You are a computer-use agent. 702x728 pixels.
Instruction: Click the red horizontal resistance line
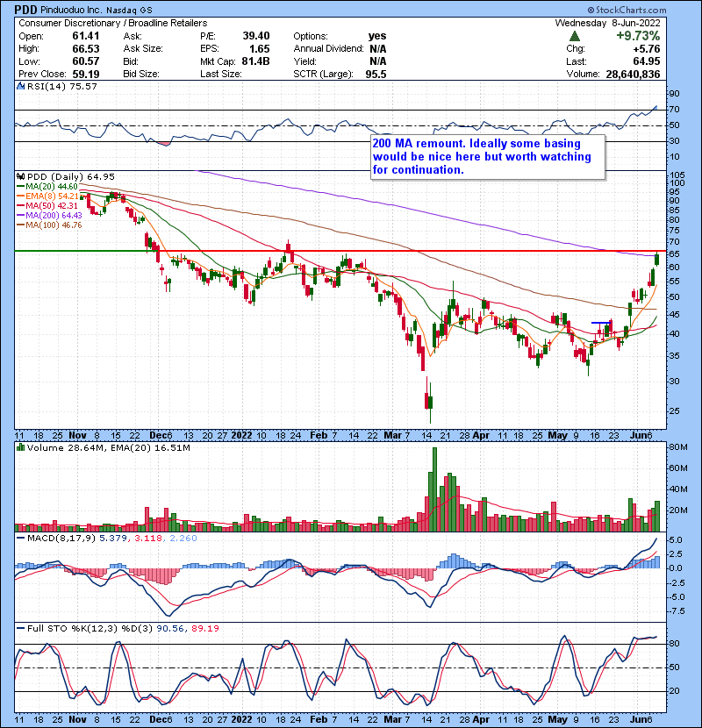(x=351, y=251)
